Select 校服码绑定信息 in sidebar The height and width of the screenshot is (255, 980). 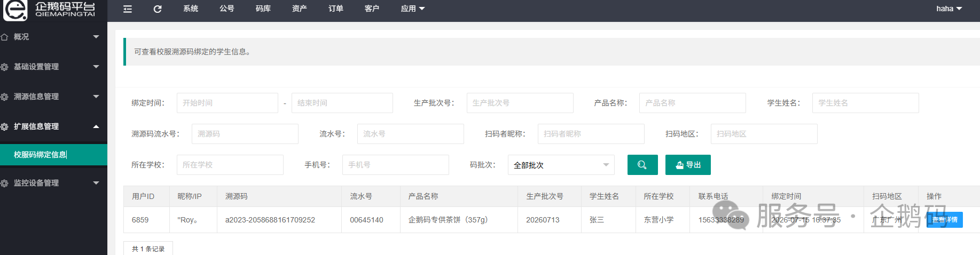[x=53, y=155]
